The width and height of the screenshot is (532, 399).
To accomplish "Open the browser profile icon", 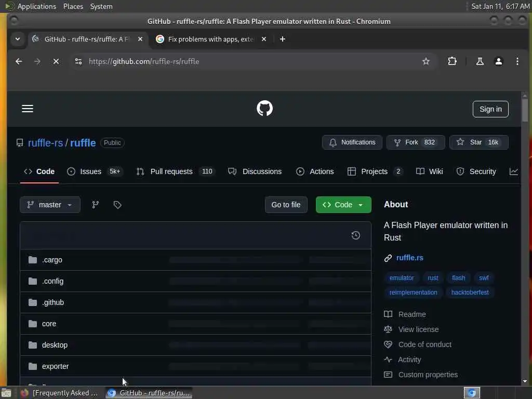I will (x=499, y=61).
